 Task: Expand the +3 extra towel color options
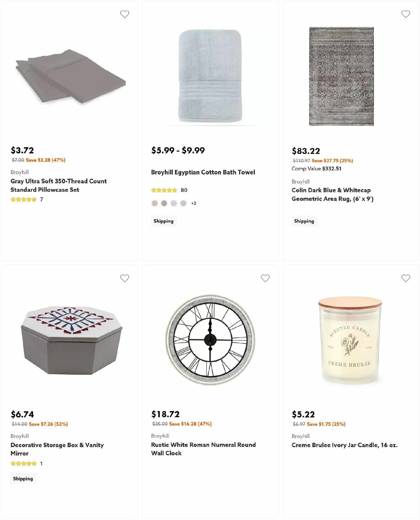(x=194, y=203)
